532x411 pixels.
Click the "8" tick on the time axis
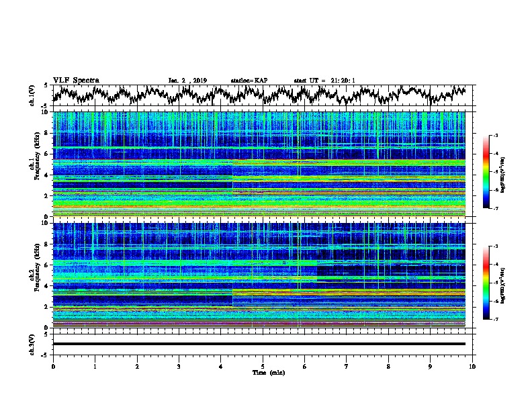point(388,367)
